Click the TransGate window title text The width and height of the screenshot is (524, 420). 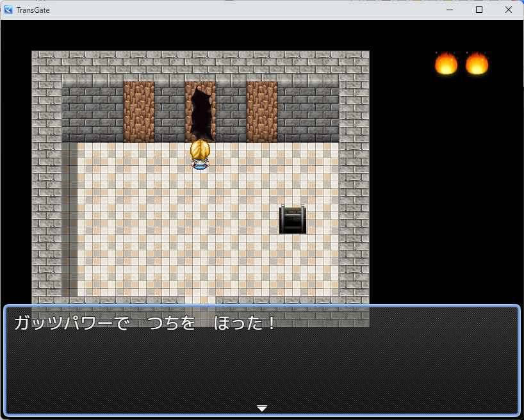point(33,10)
